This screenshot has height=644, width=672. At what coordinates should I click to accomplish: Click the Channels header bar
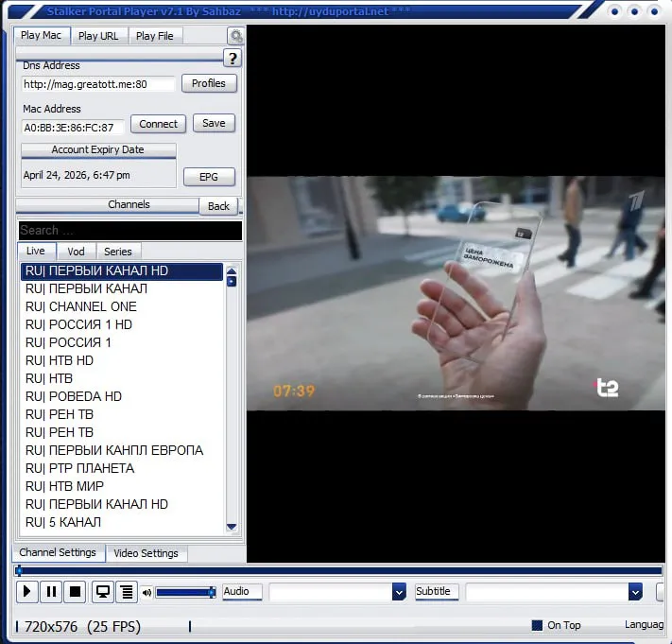pos(108,204)
